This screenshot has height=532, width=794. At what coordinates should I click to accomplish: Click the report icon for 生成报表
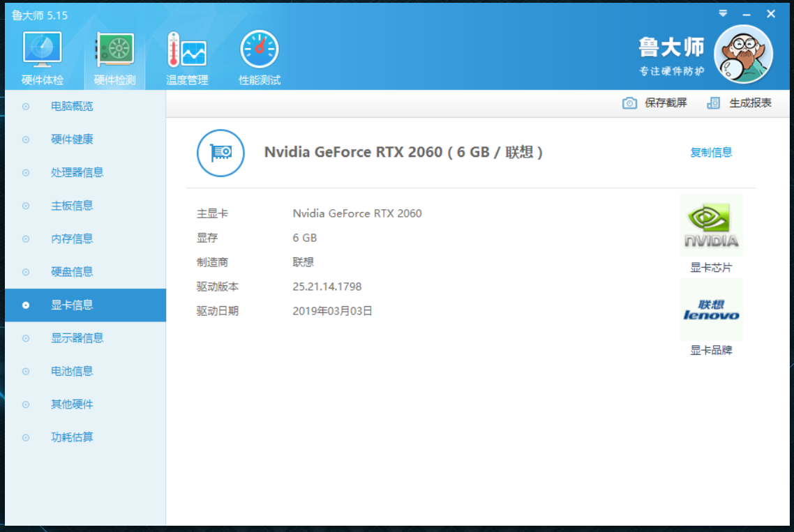click(x=714, y=103)
